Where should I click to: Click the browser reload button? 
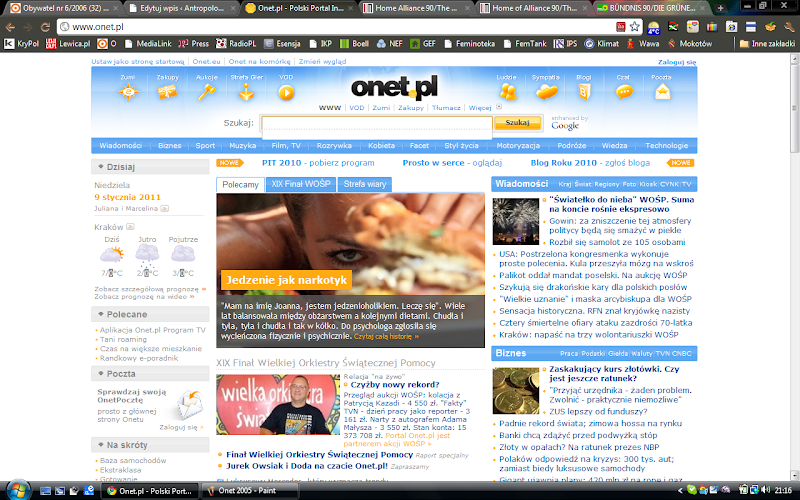(45, 27)
